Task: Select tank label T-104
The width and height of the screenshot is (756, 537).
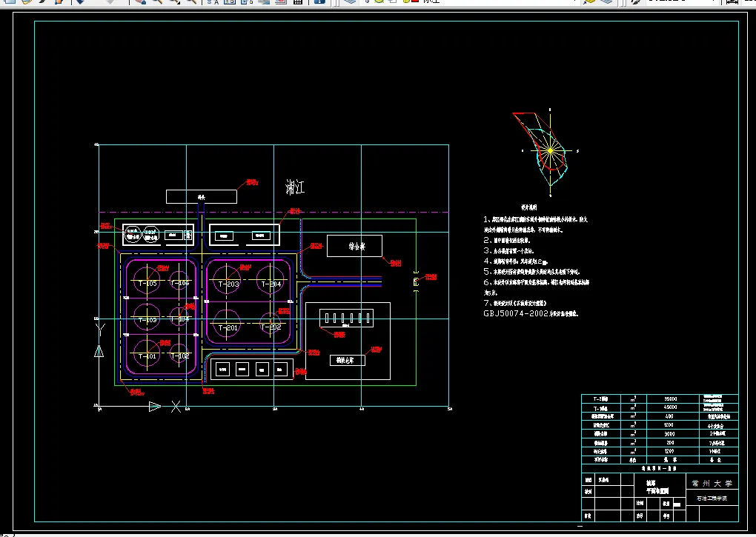Action: point(179,318)
